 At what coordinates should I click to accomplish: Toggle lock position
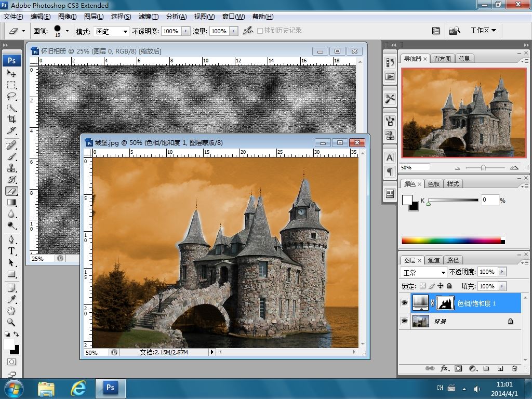[x=441, y=286]
